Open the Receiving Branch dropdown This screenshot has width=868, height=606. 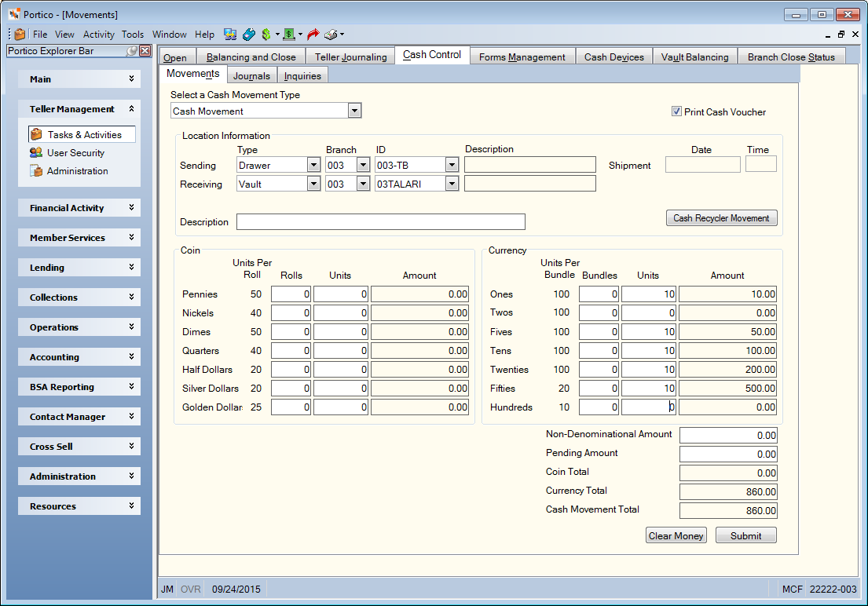click(363, 184)
